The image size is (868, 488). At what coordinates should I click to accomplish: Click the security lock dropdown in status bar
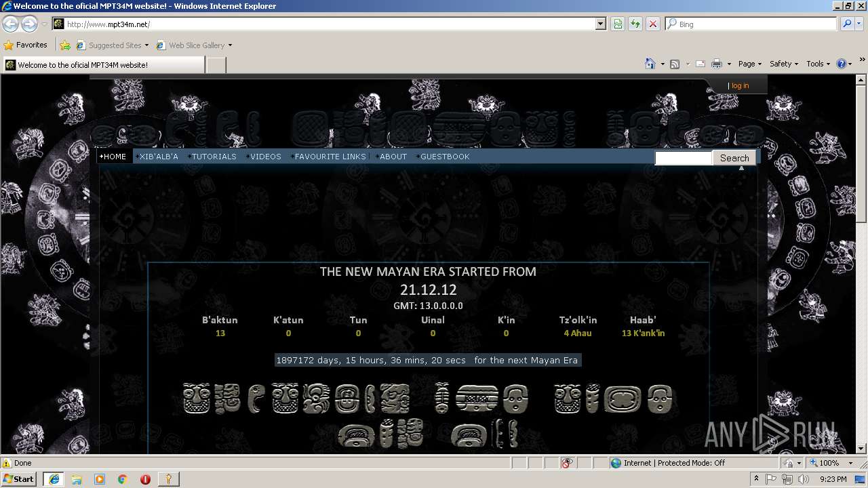pos(791,463)
